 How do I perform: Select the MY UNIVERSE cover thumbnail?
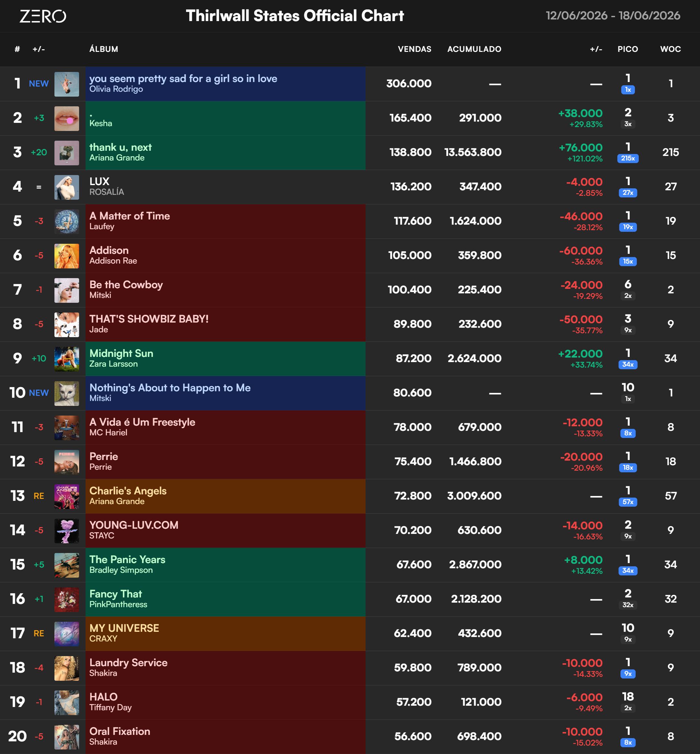pos(67,634)
